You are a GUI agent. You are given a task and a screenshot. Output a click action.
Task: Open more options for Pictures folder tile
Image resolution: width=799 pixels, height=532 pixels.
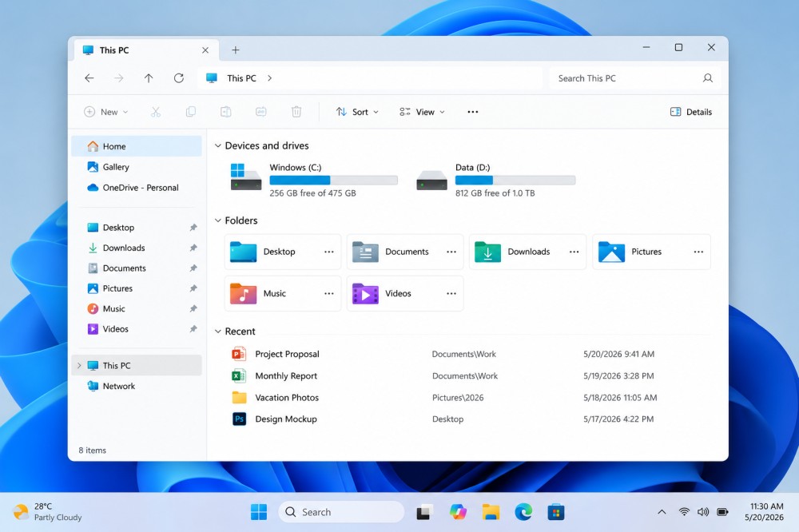[x=698, y=252]
